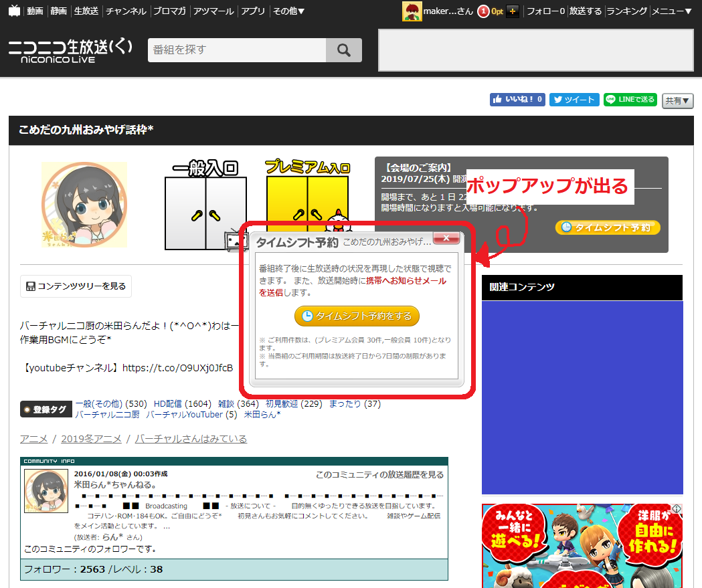The width and height of the screenshot is (702, 588).
Task: Click the Facebook いいね! button
Action: tap(517, 100)
